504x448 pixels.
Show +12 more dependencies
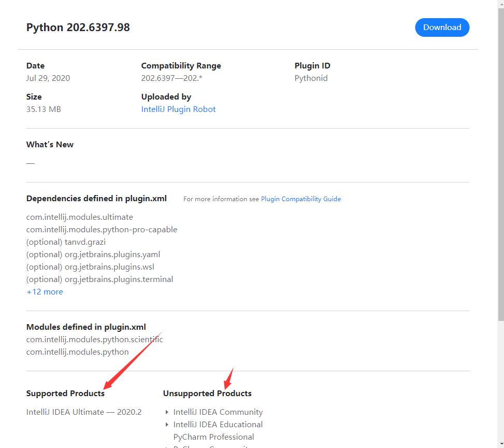tap(45, 292)
